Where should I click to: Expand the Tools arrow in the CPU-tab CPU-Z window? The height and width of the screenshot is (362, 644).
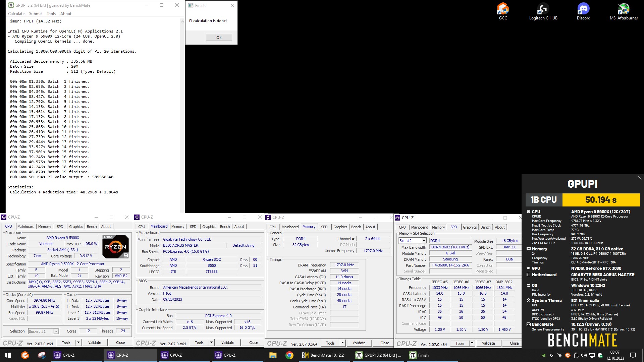(x=78, y=343)
